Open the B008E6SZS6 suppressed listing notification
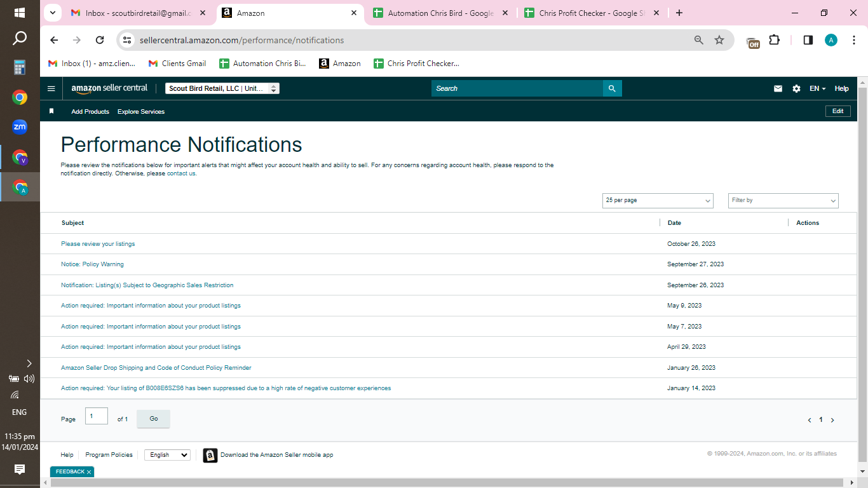The image size is (868, 488). pyautogui.click(x=226, y=388)
